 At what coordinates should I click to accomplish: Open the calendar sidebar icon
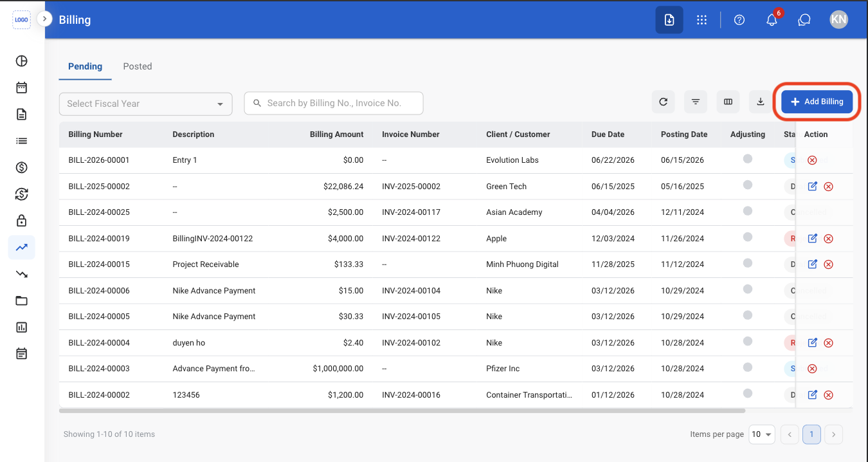click(x=22, y=88)
